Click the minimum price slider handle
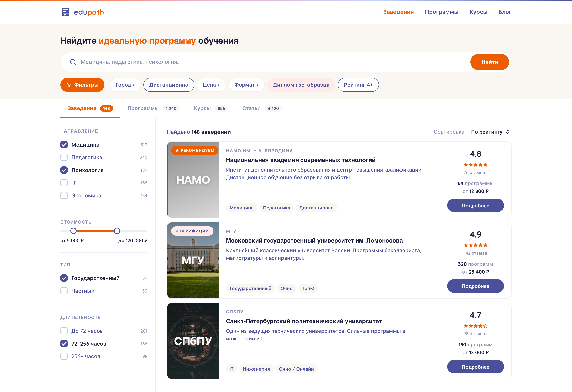Screen dimensions: 572x392 (73, 231)
